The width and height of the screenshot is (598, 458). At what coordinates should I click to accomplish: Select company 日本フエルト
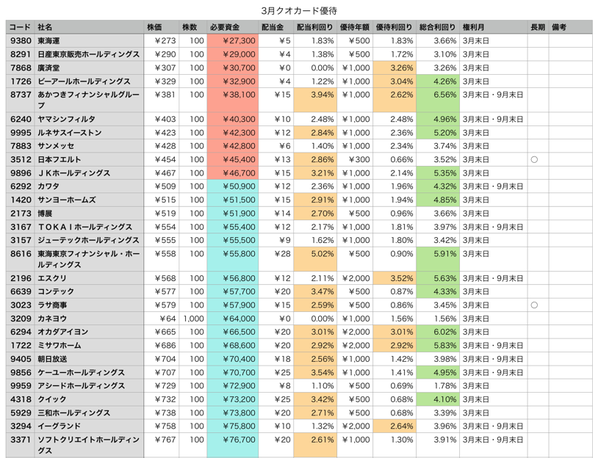click(59, 159)
